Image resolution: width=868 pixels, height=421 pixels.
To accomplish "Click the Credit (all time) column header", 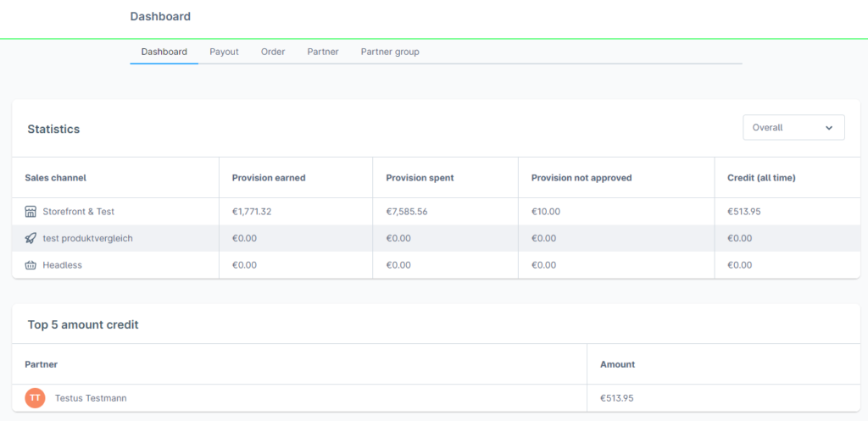I will (761, 178).
